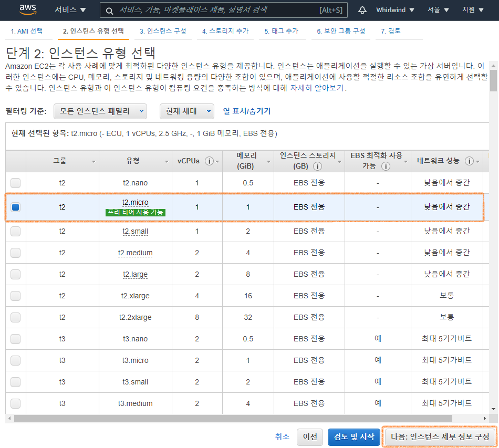The width and height of the screenshot is (499, 448).
Task: Select the t2.xlarge row checkbox
Action: coord(16,296)
